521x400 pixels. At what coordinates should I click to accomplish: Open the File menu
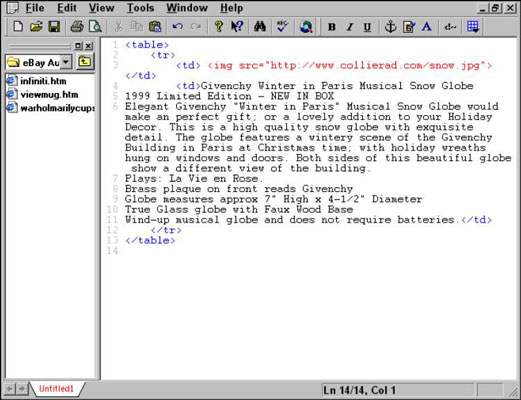35,8
